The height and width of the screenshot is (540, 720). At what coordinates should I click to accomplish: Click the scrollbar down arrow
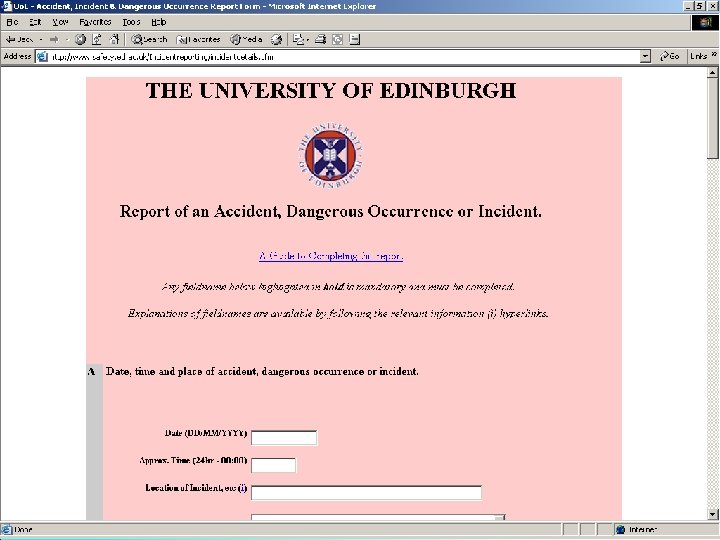(713, 514)
